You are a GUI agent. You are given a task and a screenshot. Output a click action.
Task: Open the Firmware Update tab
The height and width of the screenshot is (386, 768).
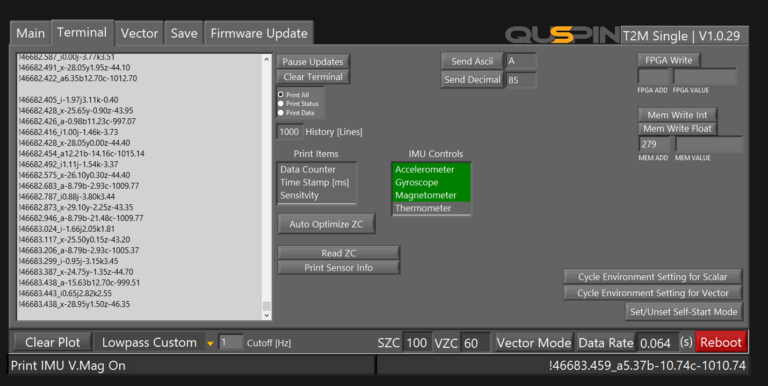click(259, 33)
